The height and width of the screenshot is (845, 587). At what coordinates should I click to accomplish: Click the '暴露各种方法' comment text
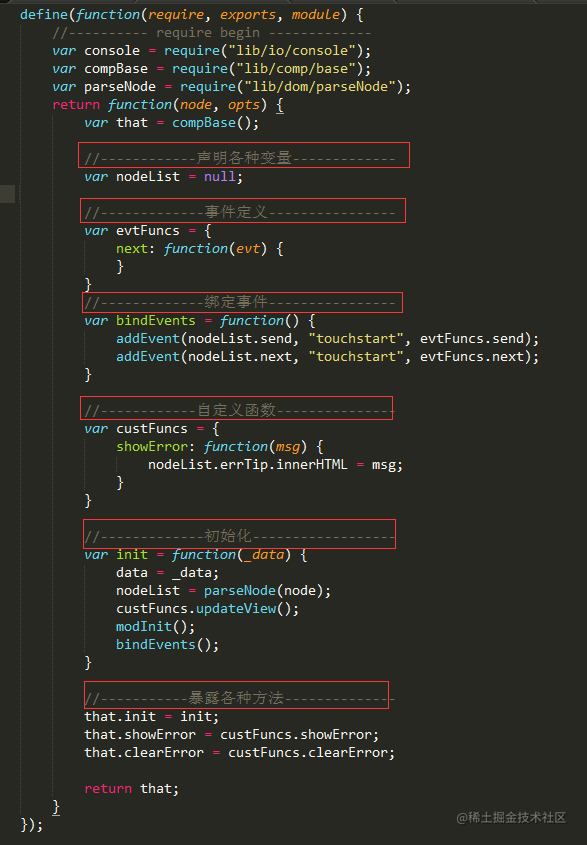pos(236,698)
